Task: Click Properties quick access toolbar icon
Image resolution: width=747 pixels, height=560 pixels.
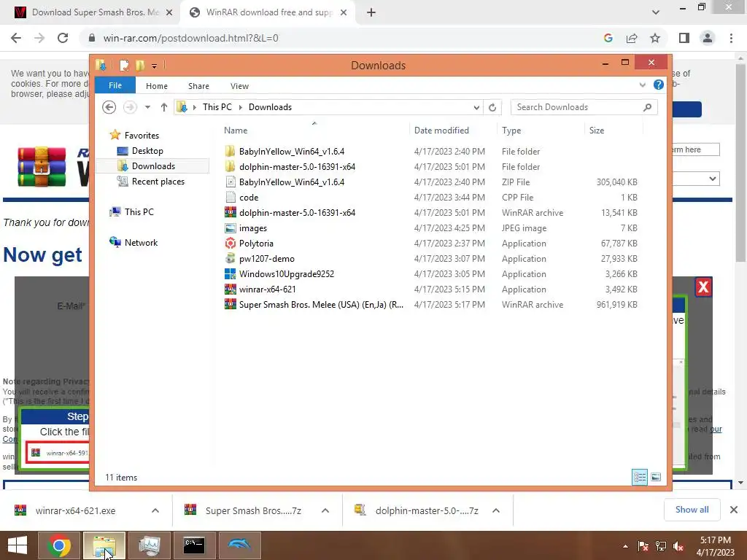Action: tap(124, 65)
